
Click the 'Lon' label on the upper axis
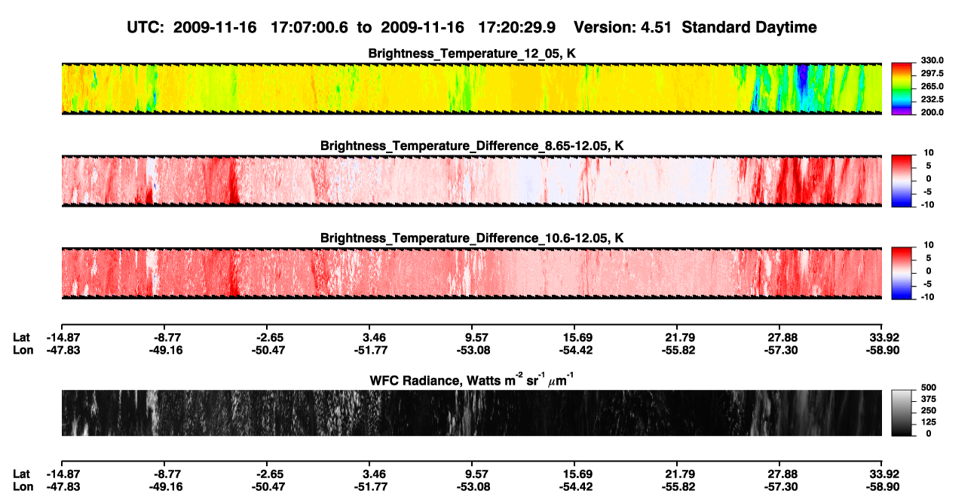click(x=23, y=350)
